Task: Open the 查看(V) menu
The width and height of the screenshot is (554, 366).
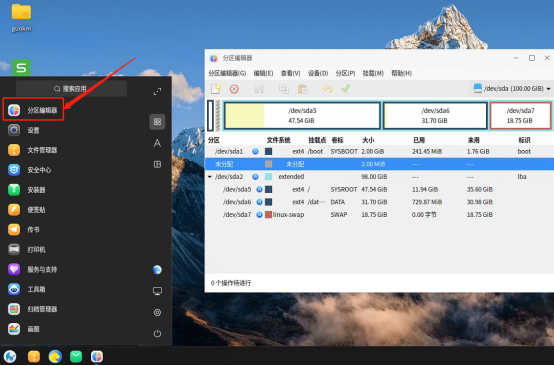Action: click(x=290, y=73)
